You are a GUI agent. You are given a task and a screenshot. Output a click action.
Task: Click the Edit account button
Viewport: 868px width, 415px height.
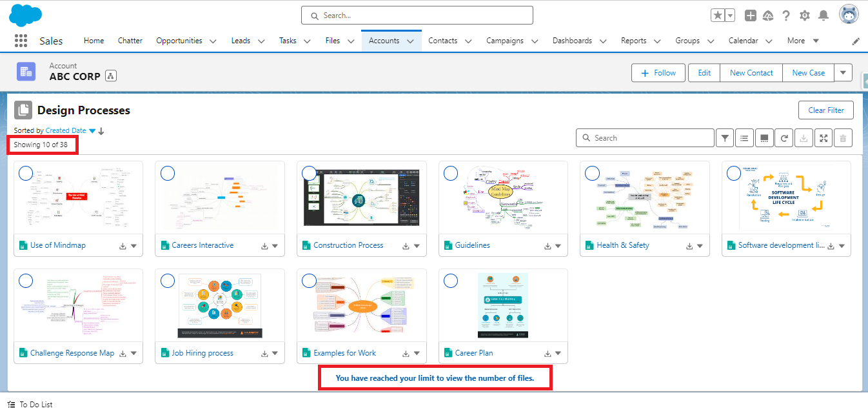704,73
